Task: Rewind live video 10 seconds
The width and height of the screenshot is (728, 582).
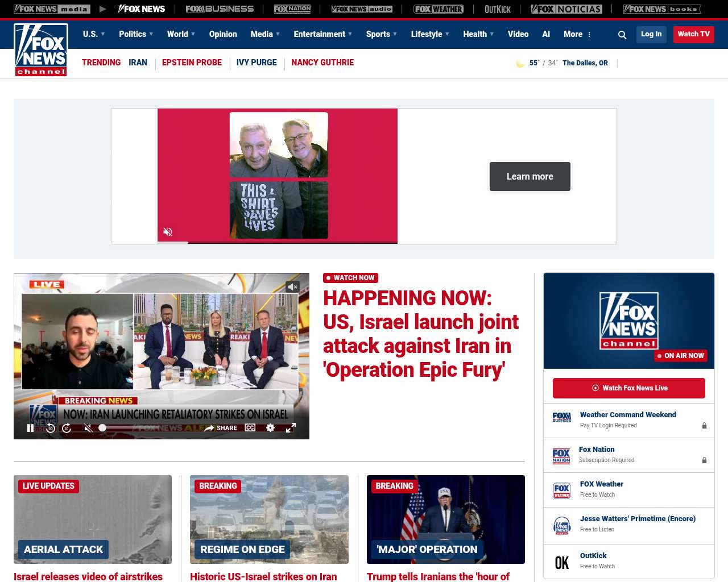Action: click(51, 428)
